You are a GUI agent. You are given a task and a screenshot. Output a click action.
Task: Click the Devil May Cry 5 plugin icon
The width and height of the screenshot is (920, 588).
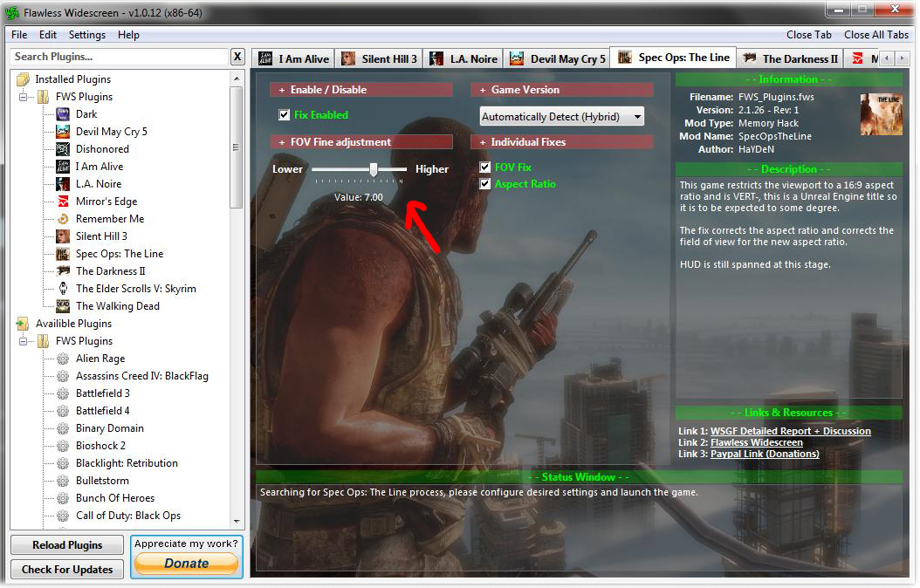63,132
